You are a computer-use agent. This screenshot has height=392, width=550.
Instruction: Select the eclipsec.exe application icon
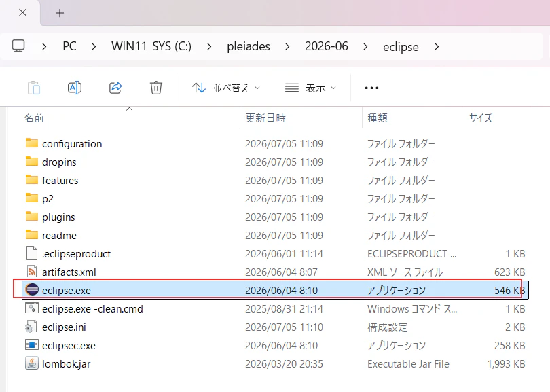coord(32,345)
